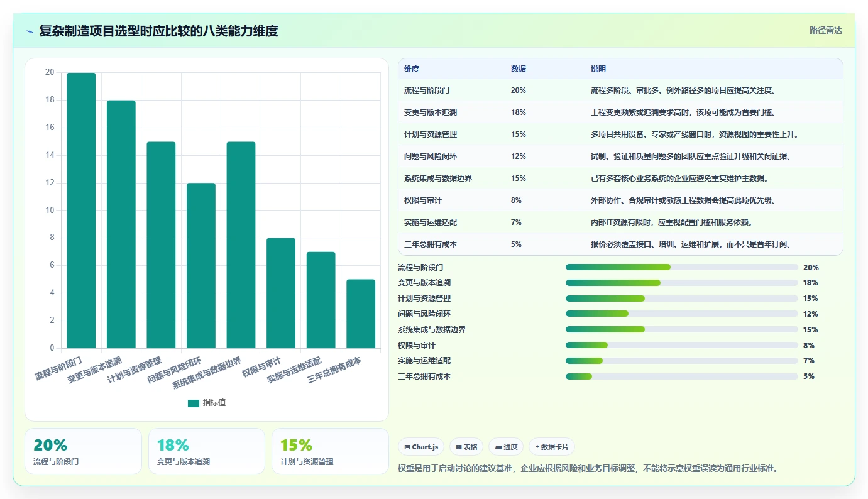Screen dimensions: 868x499
Task: Open the 18% 变更与版本追溯 data card
Action: coord(207,451)
